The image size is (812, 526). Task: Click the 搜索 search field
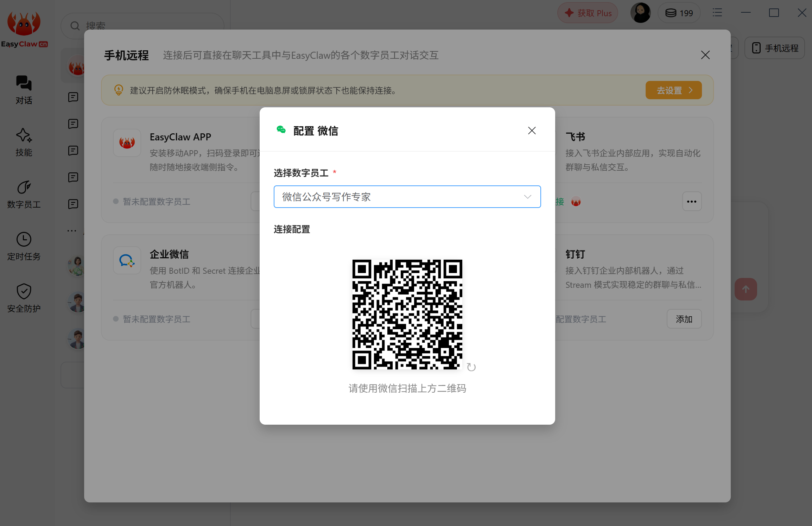[x=142, y=26]
